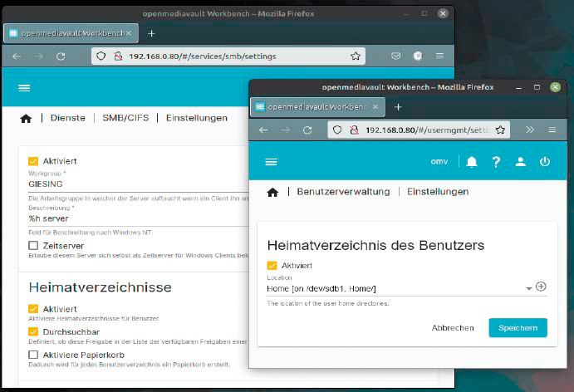Viewport: 574px width, 392px height.
Task: Click Beschreibung field containing %h server
Action: pyautogui.click(x=139, y=218)
